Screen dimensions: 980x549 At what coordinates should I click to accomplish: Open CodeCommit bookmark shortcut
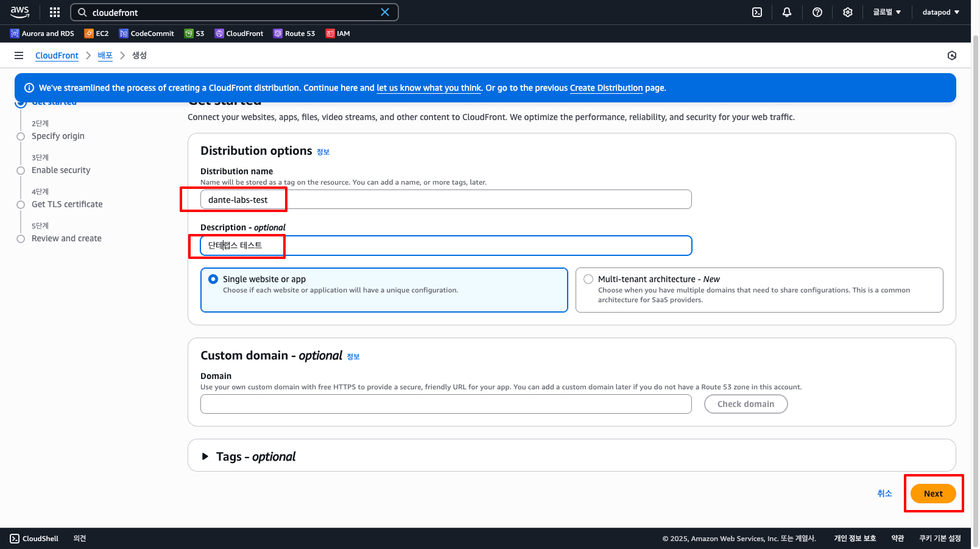tap(146, 34)
